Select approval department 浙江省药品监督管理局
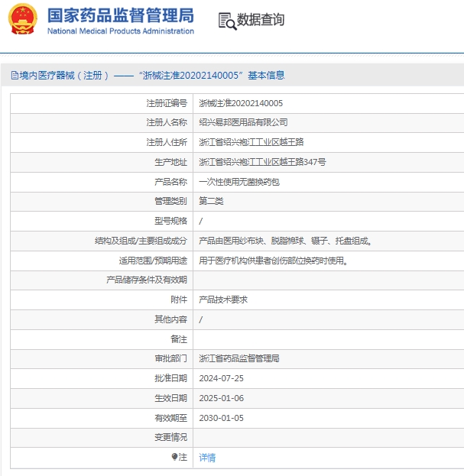The height and width of the screenshot is (476, 464). [x=239, y=358]
